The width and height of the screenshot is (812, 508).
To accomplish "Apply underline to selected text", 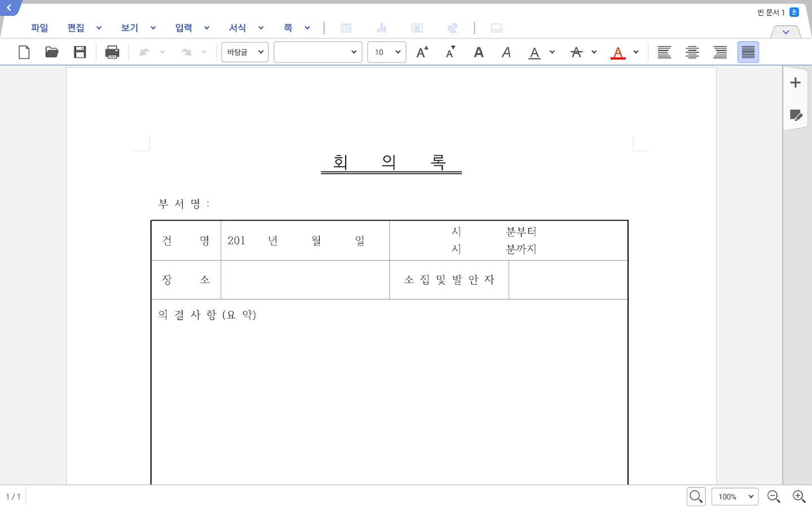I will coord(533,52).
